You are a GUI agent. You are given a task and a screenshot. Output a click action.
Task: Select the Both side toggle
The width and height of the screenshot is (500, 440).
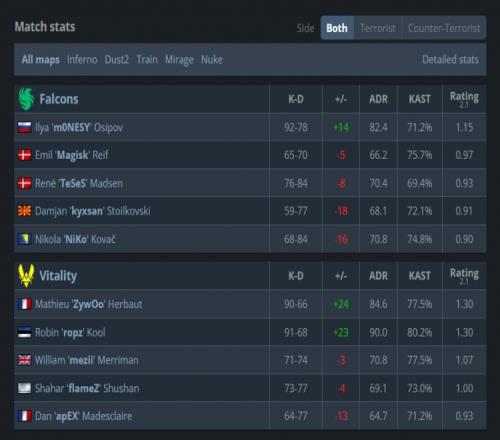click(x=337, y=28)
